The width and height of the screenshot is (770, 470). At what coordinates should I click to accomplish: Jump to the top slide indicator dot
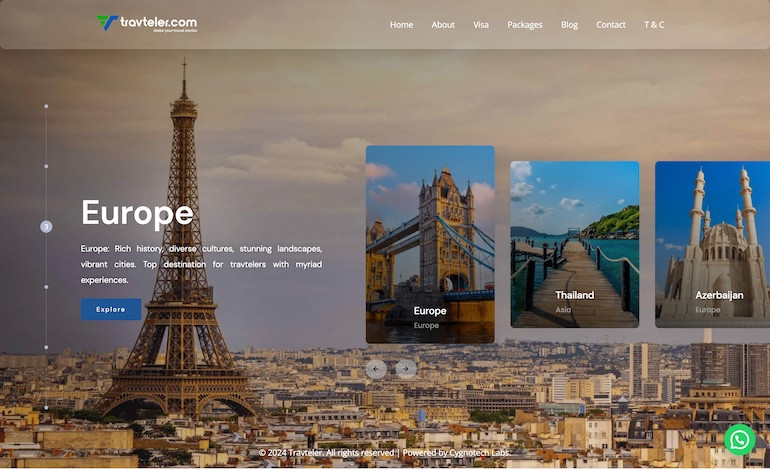pos(46,106)
